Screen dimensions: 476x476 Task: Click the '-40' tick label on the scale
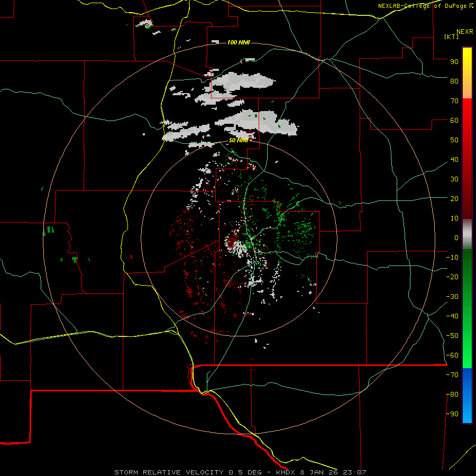coord(452,316)
